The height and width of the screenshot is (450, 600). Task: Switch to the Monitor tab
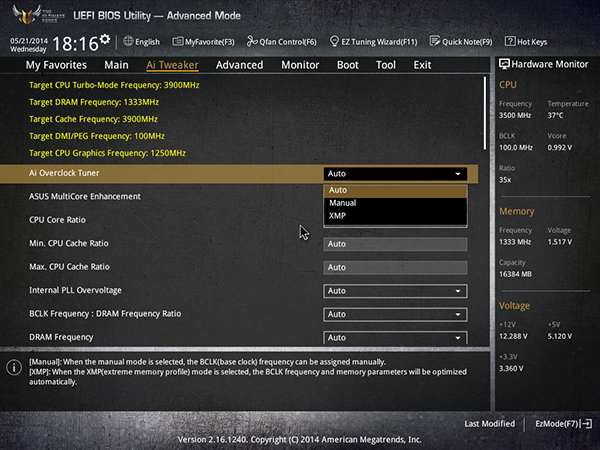(x=300, y=65)
